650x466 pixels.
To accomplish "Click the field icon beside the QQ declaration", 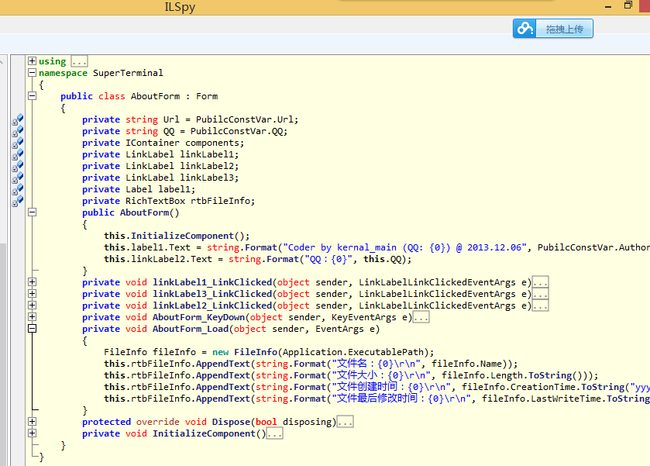I will [17, 131].
